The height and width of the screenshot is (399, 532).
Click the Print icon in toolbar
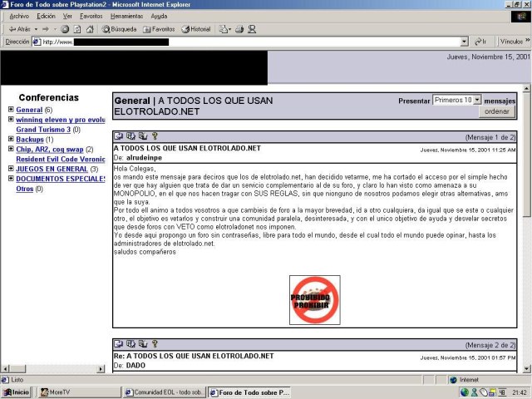239,29
